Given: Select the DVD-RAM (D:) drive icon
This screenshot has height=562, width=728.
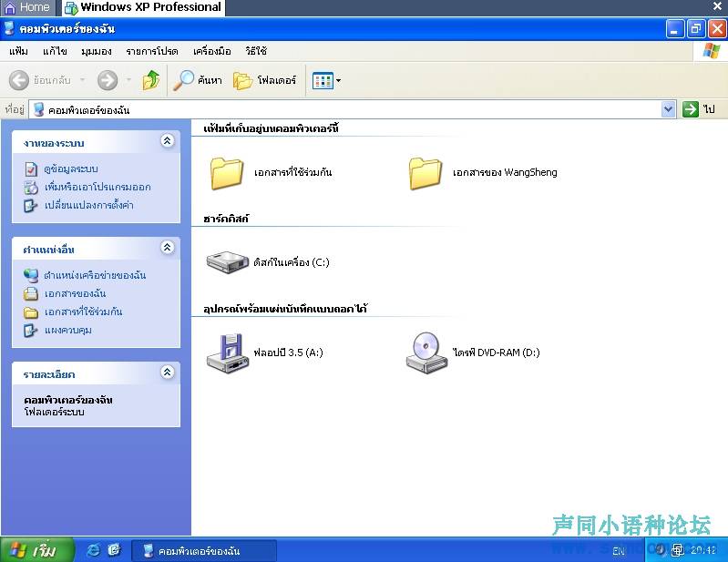Looking at the screenshot, I should pyautogui.click(x=426, y=353).
